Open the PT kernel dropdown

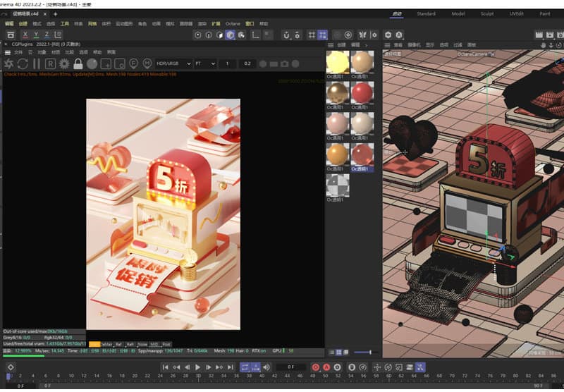(204, 63)
